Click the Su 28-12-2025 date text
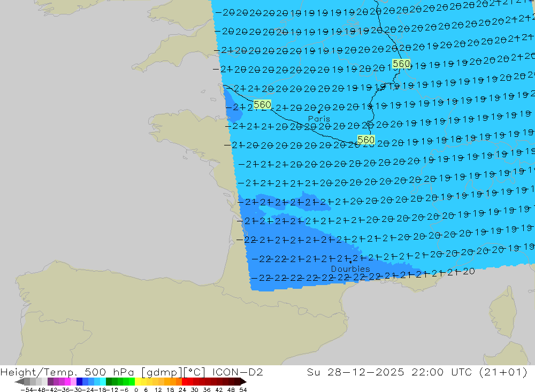 pos(355,372)
